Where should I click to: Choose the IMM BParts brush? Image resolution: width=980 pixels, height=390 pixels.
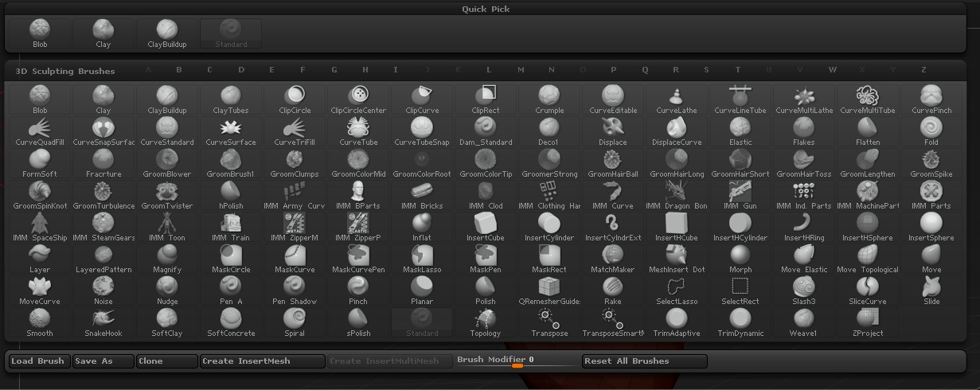pos(358,196)
